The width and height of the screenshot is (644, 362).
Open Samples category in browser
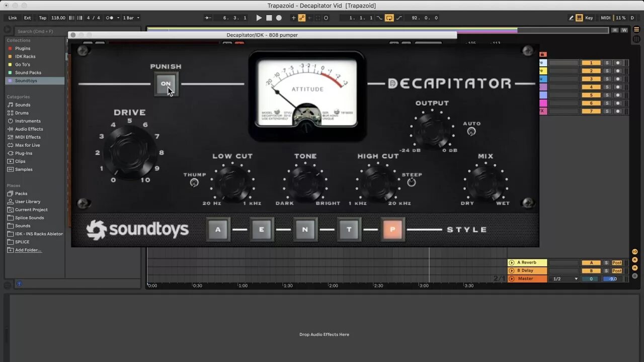24,169
